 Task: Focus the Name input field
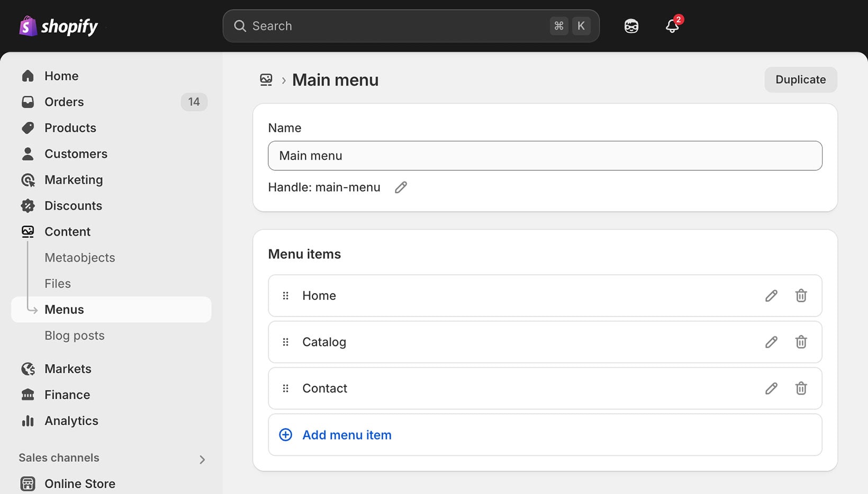tap(545, 155)
